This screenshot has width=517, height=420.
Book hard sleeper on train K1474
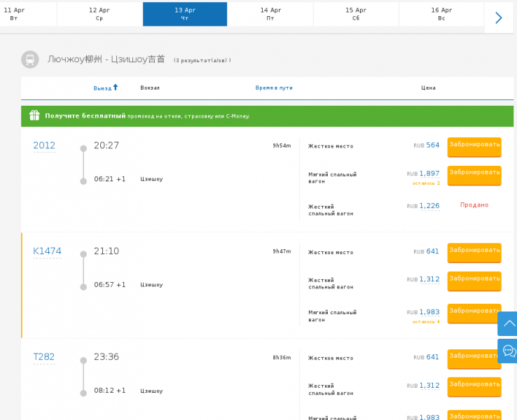474,279
